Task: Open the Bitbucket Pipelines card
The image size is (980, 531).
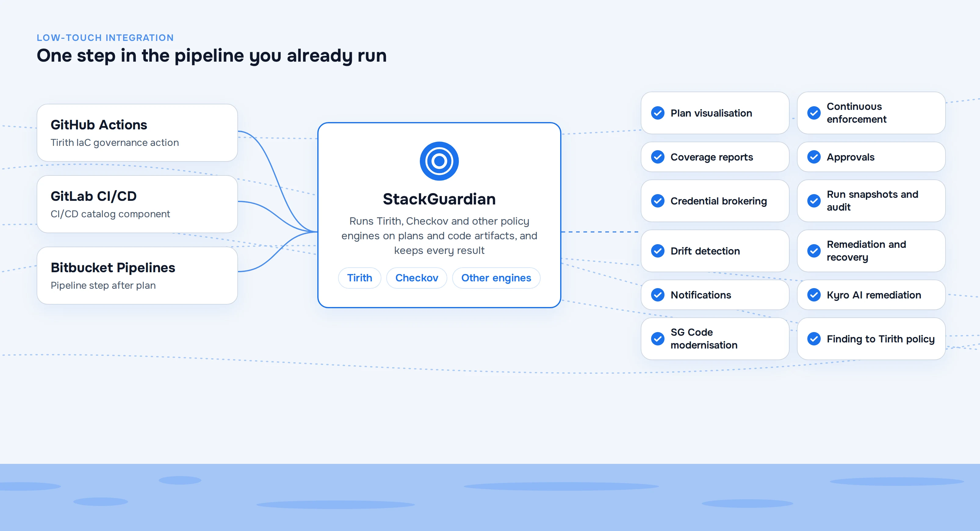Action: click(137, 276)
